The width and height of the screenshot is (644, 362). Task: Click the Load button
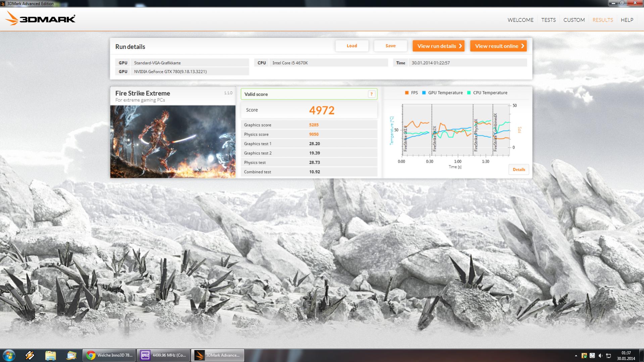[352, 46]
